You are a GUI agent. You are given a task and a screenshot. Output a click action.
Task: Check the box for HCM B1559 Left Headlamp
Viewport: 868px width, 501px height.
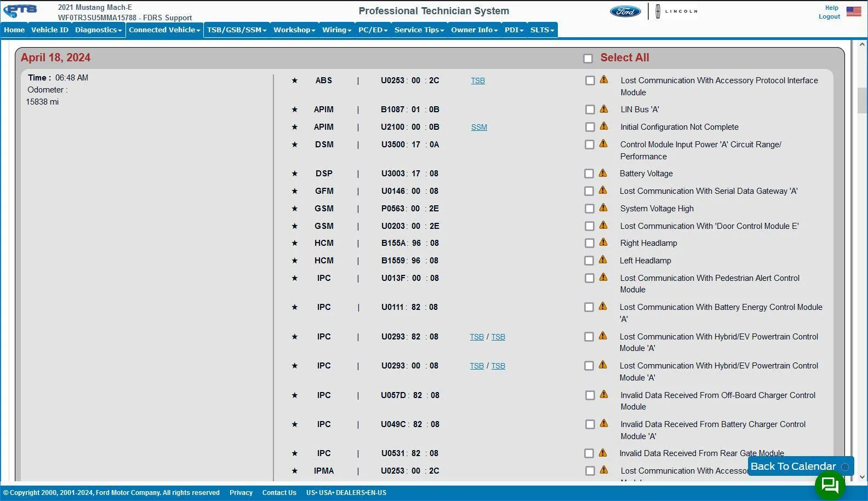click(589, 261)
